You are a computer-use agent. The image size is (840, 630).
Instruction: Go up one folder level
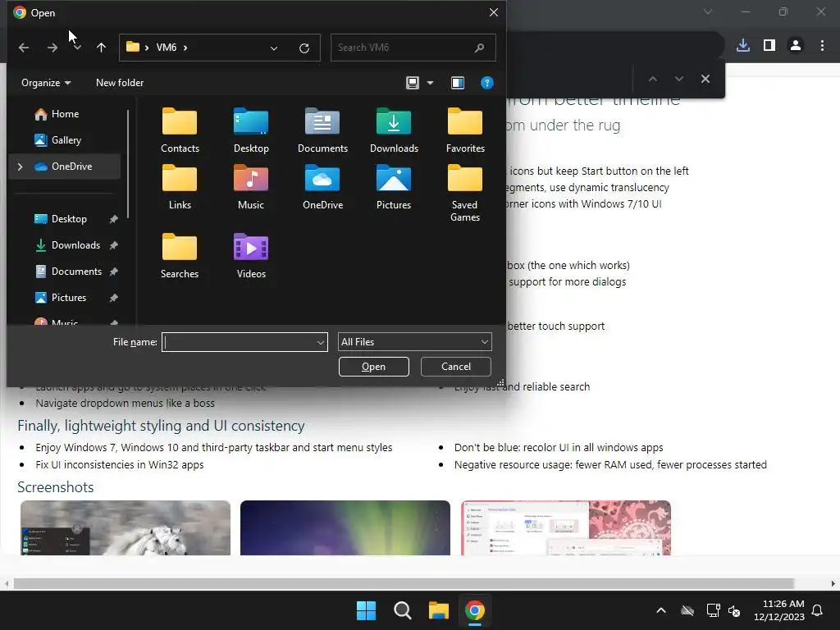tap(101, 48)
